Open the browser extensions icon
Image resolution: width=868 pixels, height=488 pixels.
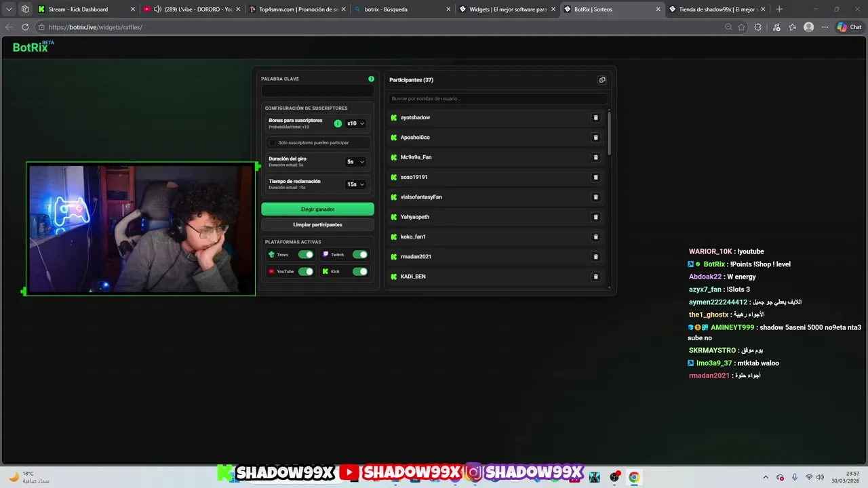tap(758, 27)
